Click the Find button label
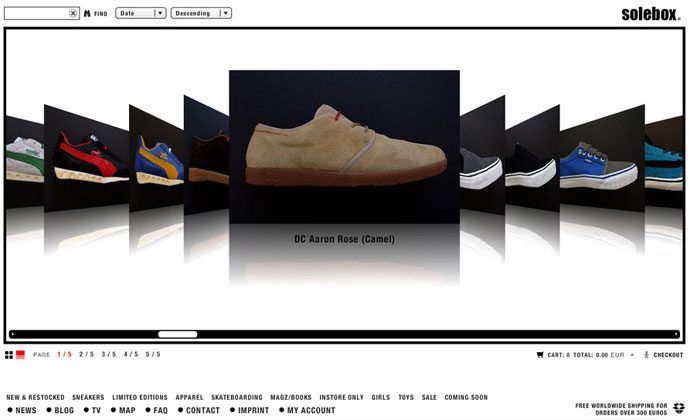This screenshot has height=420, width=690. [x=101, y=14]
